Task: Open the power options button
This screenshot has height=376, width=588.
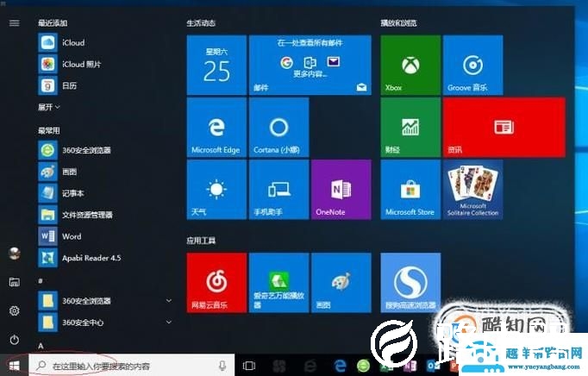Action: (x=15, y=340)
